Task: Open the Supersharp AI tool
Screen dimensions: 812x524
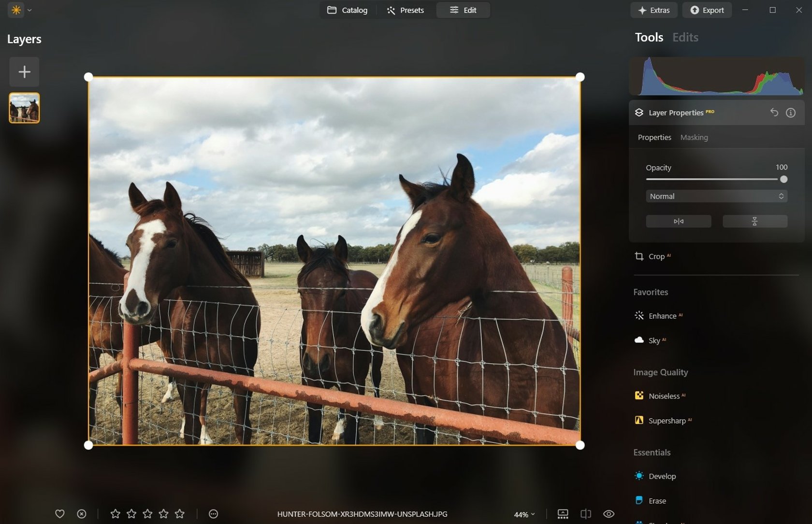Action: [667, 421]
